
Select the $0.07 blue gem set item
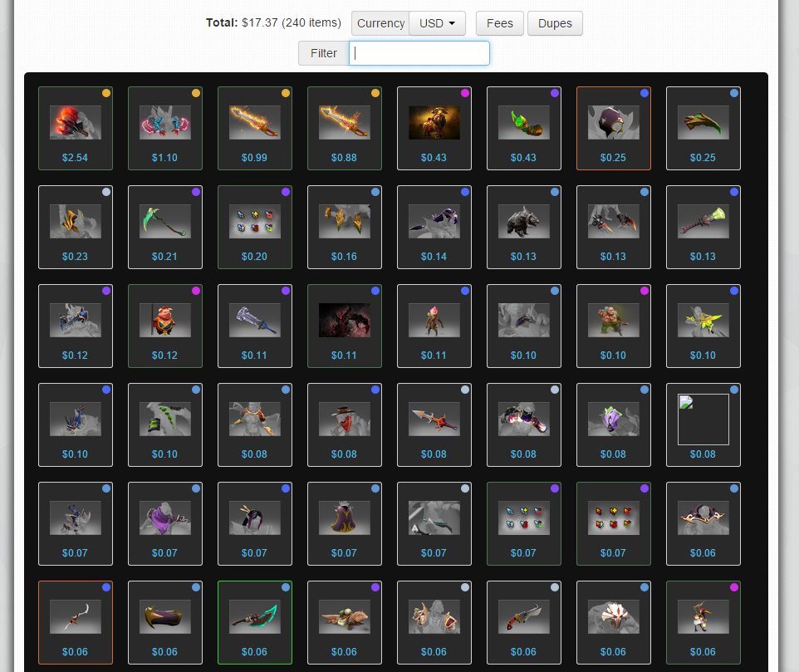pyautogui.click(x=524, y=524)
